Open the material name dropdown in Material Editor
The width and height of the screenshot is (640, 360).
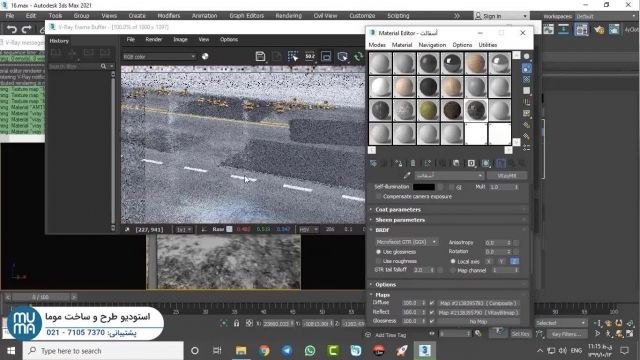point(449,176)
